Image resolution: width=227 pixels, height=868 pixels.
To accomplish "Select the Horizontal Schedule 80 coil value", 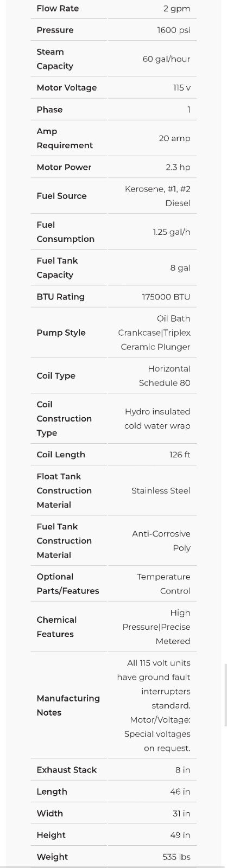I will [x=165, y=375].
